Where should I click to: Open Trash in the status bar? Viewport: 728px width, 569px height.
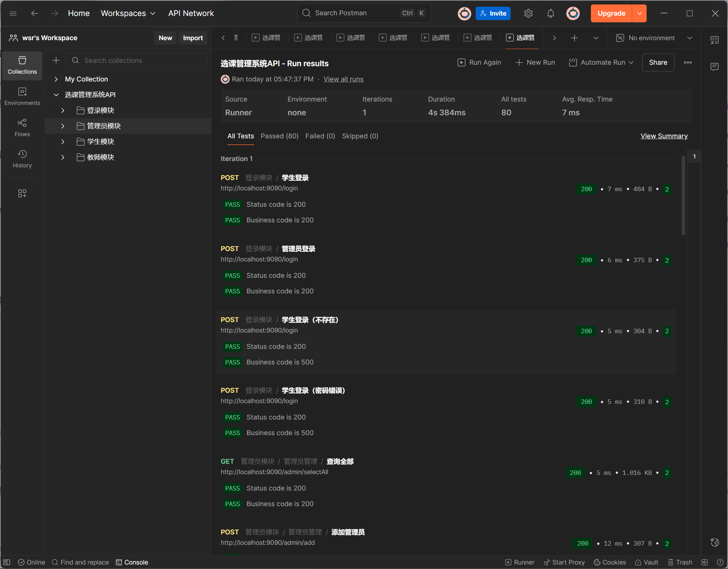tap(680, 562)
